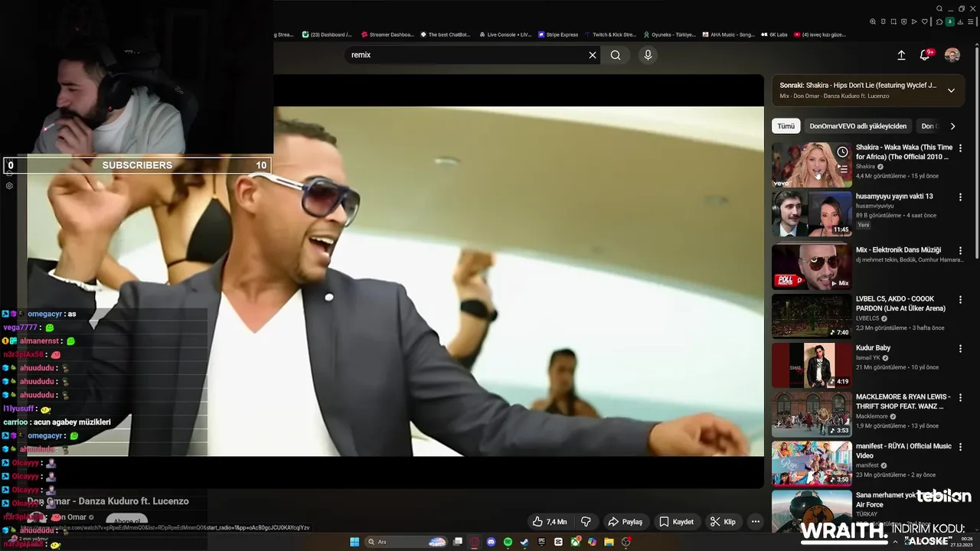The image size is (980, 551).
Task: Open Epic Games Launcher from the taskbar
Action: pos(541,542)
